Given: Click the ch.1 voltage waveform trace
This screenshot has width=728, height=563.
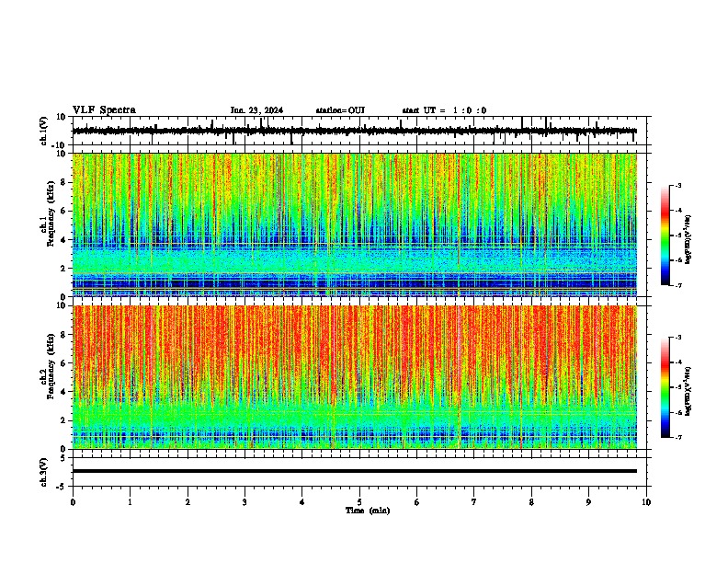Looking at the screenshot, I should tap(355, 131).
